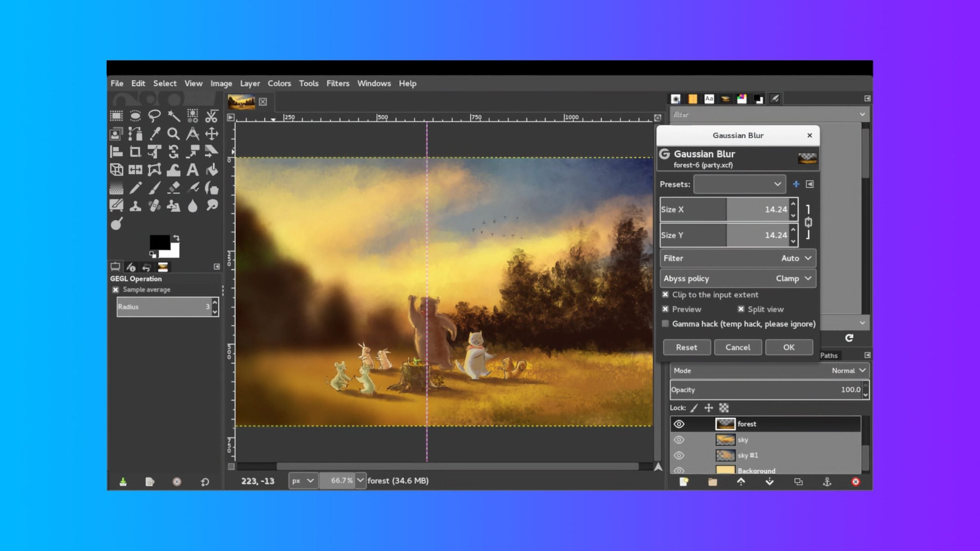This screenshot has height=551, width=980.
Task: Select the Smudge tool
Action: click(x=211, y=206)
